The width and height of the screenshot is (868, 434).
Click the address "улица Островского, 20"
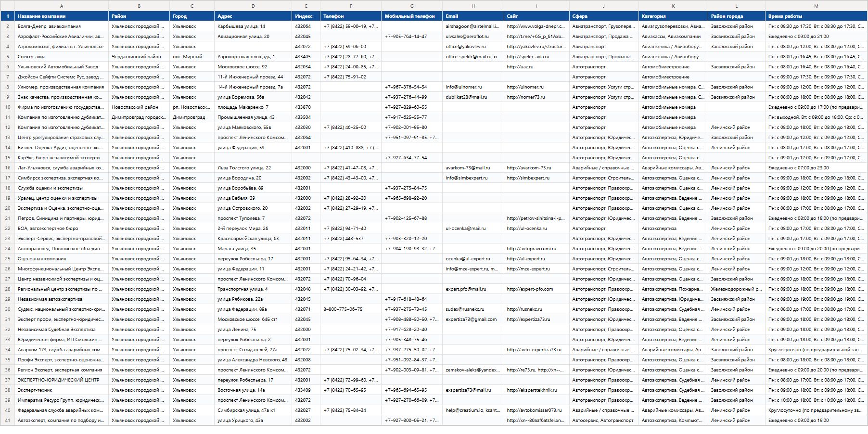(x=253, y=208)
